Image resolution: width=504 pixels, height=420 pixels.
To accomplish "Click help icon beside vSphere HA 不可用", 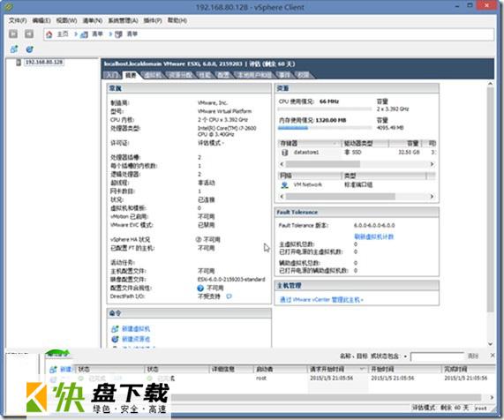I will [x=199, y=239].
